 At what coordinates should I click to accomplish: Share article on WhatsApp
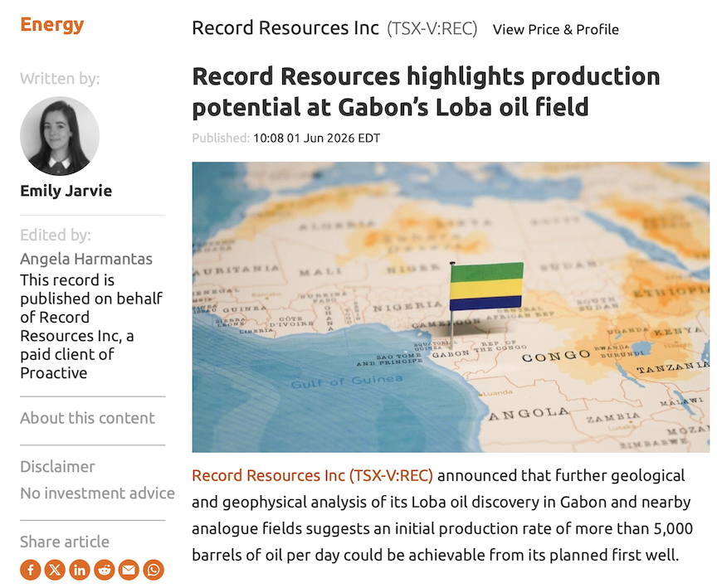[154, 570]
